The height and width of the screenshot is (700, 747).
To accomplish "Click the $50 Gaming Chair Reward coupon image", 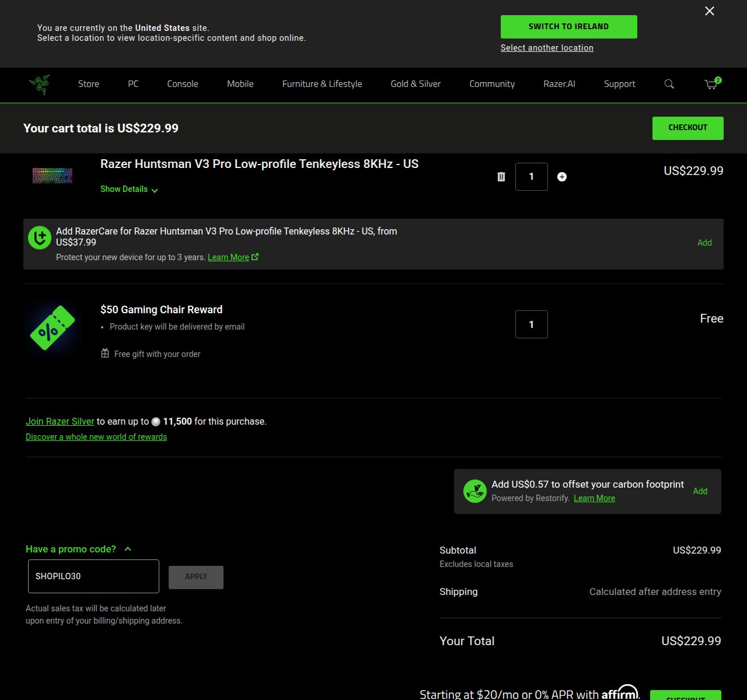I will [x=53, y=328].
